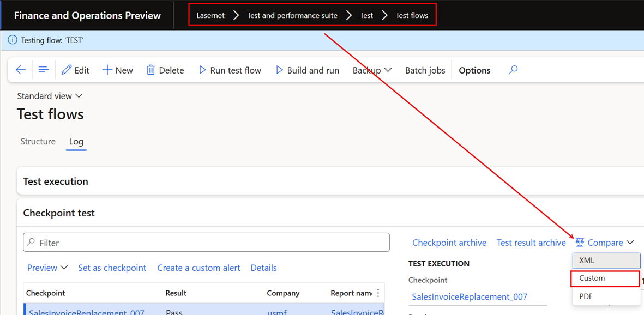
Task: Toggle the Compare dropdown menu
Action: click(605, 243)
